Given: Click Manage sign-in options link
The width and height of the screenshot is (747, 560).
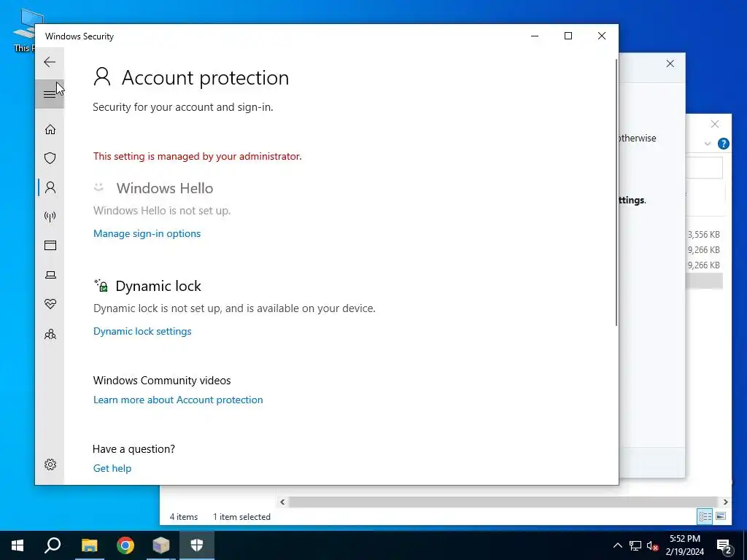Looking at the screenshot, I should 147,233.
